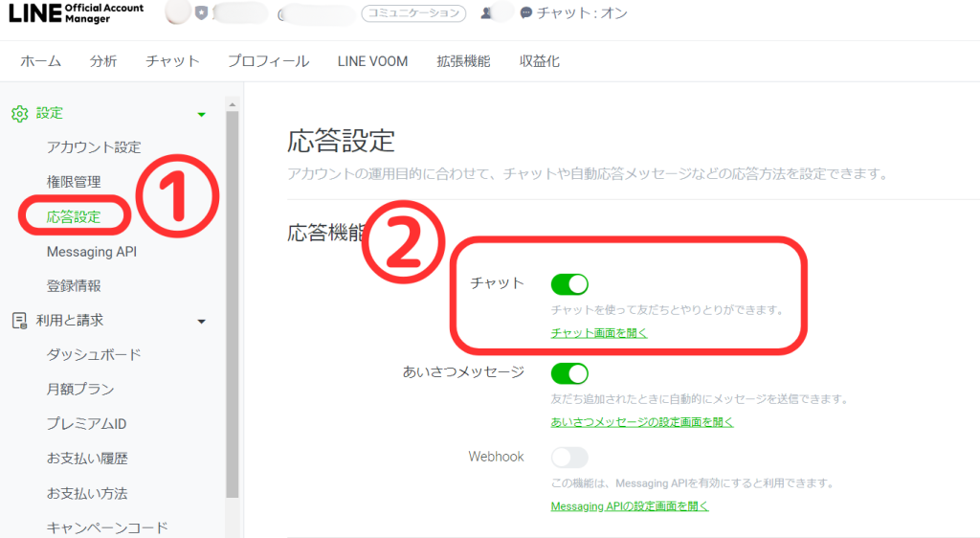Click the チャット画面を開く link

pyautogui.click(x=599, y=333)
